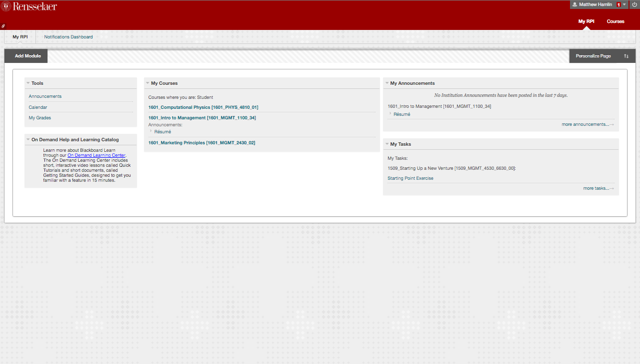Expand Résumé arrow in My Courses
This screenshot has height=364, width=640.
tap(151, 131)
